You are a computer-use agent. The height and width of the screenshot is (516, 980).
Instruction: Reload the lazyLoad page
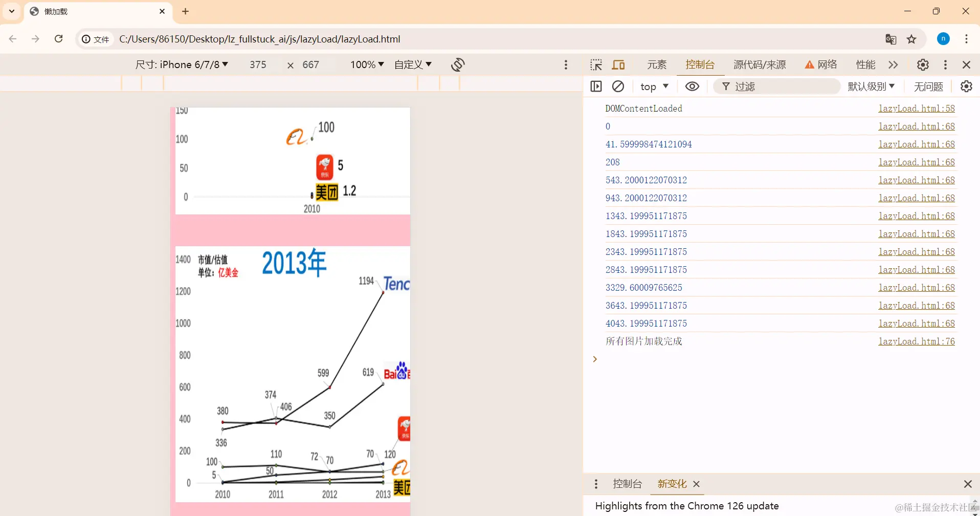pos(59,39)
